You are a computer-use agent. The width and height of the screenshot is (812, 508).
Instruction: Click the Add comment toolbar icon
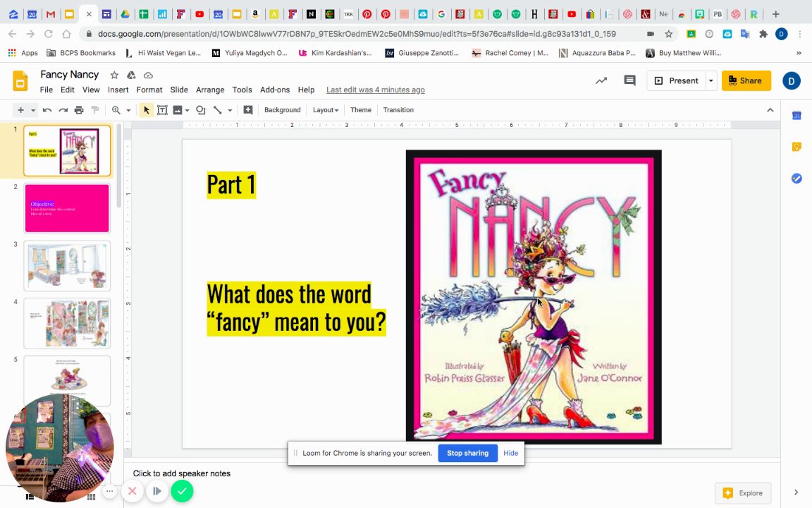248,110
